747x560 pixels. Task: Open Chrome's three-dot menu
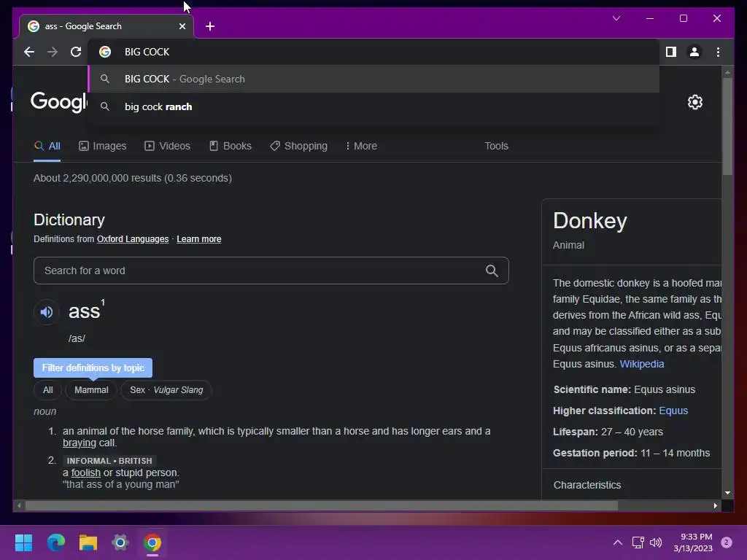tap(718, 52)
